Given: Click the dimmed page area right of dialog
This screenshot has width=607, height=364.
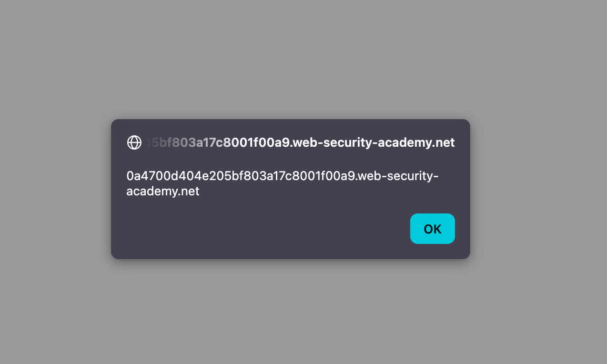Looking at the screenshot, I should 538,191.
